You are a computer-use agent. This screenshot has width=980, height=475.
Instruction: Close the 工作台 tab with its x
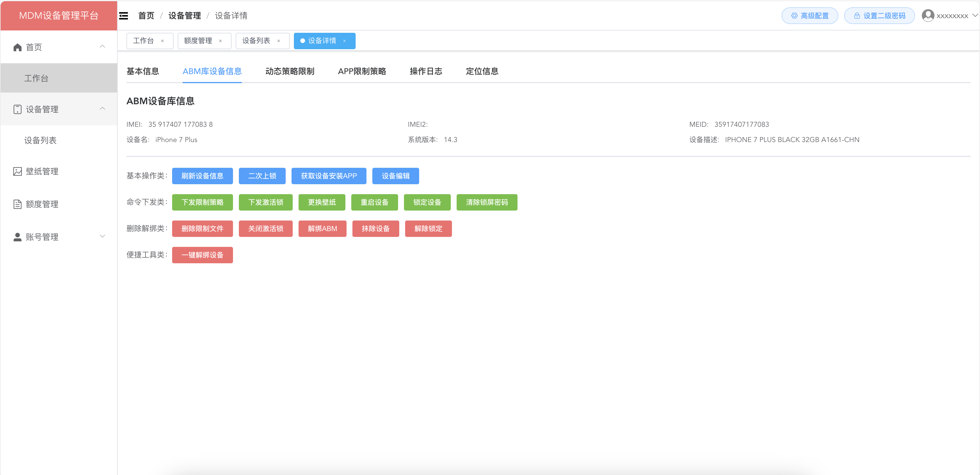[x=162, y=41]
